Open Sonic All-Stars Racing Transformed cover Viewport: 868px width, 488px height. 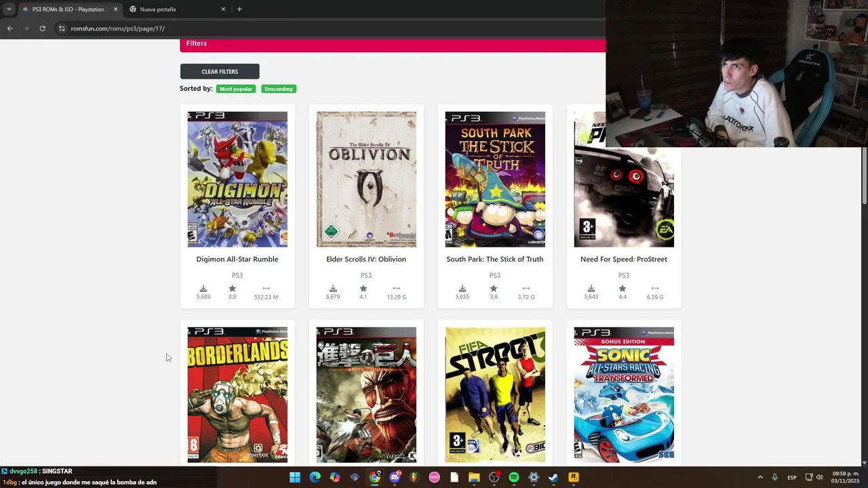[624, 395]
